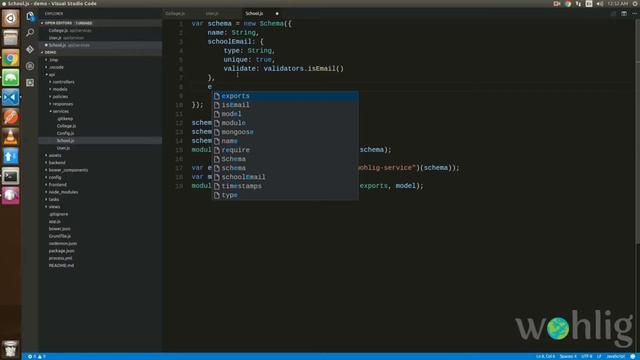Expand the controllers folder

[x=100, y=82]
